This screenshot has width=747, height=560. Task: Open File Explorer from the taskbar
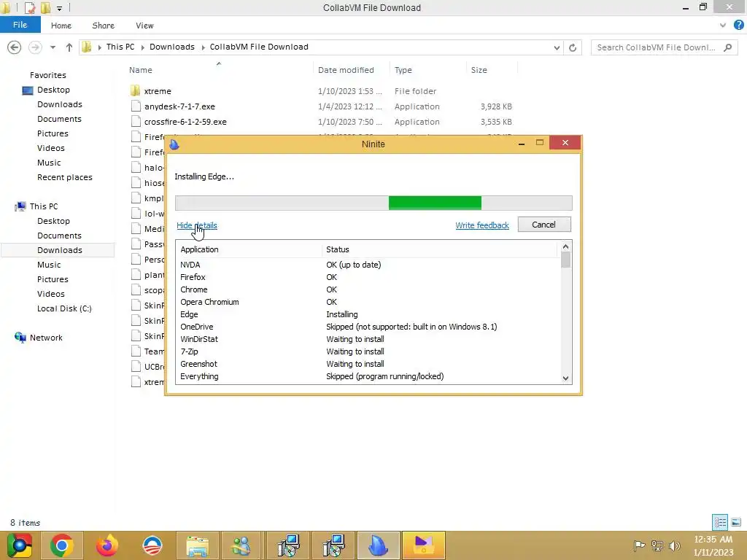(x=197, y=545)
